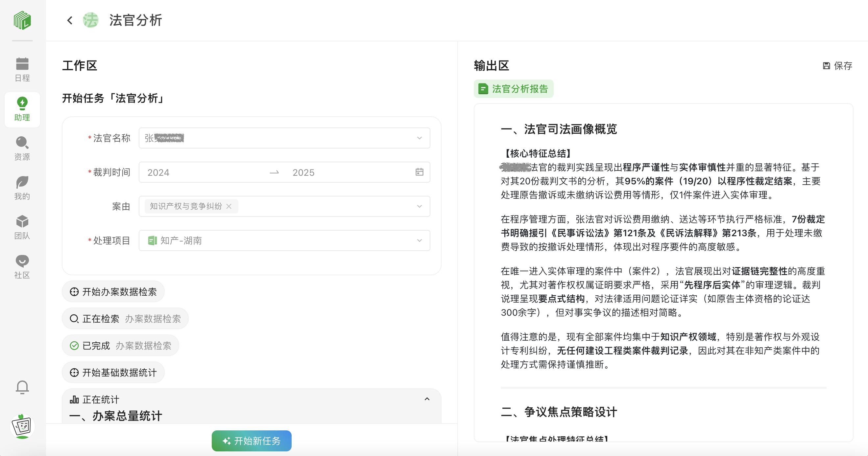Click heading 二、争议焦点策略设计
Viewport: 868px width, 456px height.
click(x=559, y=412)
